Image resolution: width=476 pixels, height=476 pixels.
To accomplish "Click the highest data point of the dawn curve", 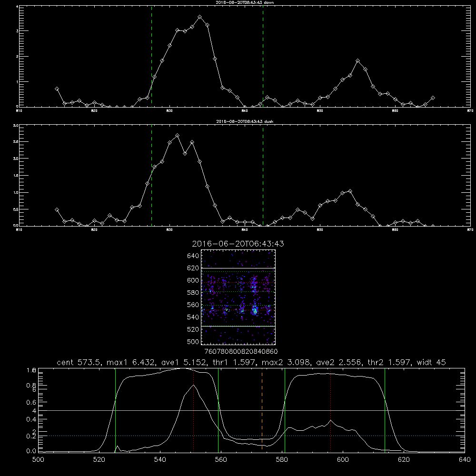I will 199,17.
